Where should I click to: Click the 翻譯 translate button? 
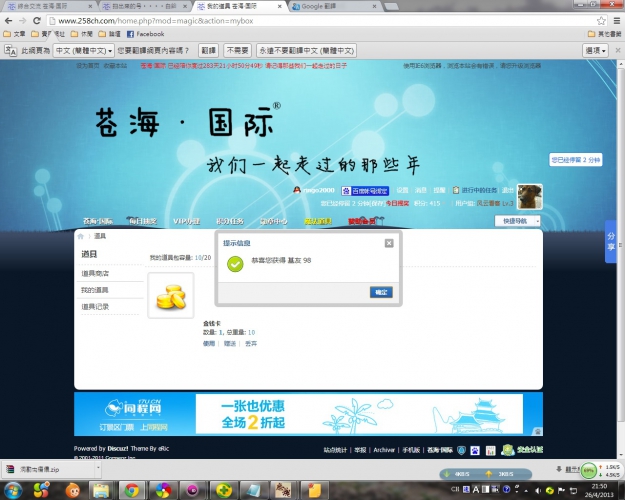[208, 49]
